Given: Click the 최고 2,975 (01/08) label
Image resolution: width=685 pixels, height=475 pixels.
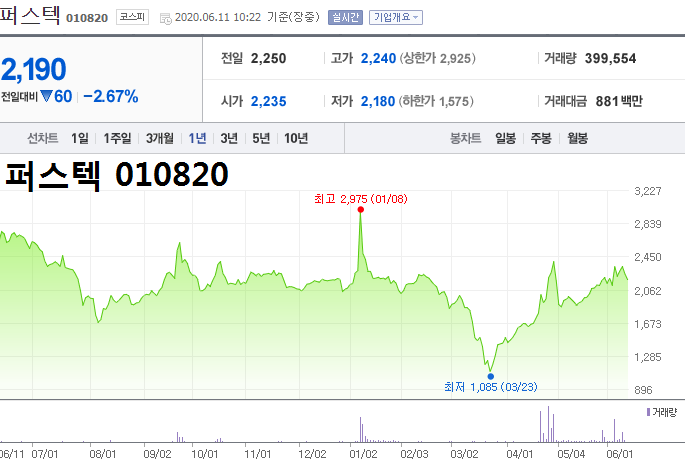Looking at the screenshot, I should 360,199.
